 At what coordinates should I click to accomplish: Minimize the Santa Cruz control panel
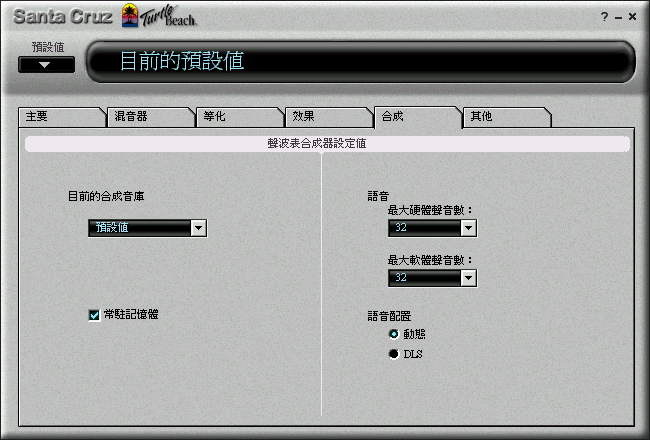(618, 17)
